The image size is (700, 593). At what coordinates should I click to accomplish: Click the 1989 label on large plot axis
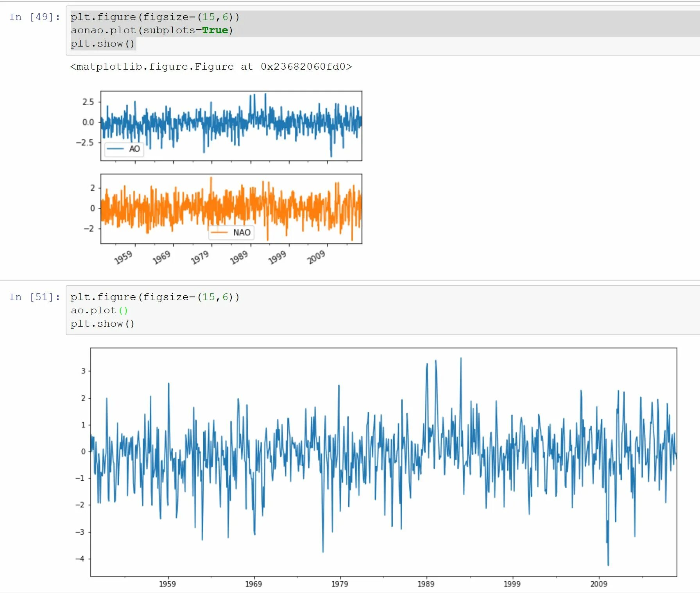tap(426, 584)
